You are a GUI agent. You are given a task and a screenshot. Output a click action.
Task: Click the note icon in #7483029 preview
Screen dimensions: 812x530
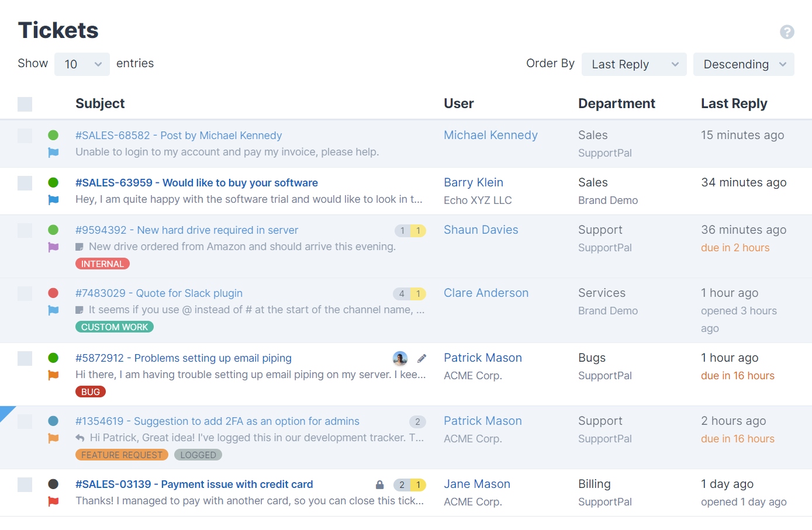coord(80,310)
